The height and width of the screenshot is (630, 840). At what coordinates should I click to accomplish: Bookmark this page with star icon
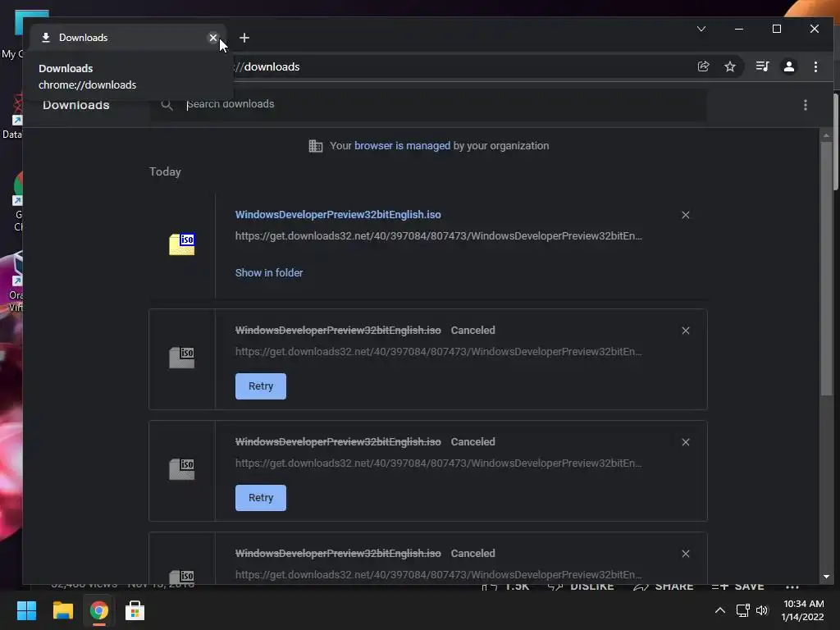pos(729,66)
